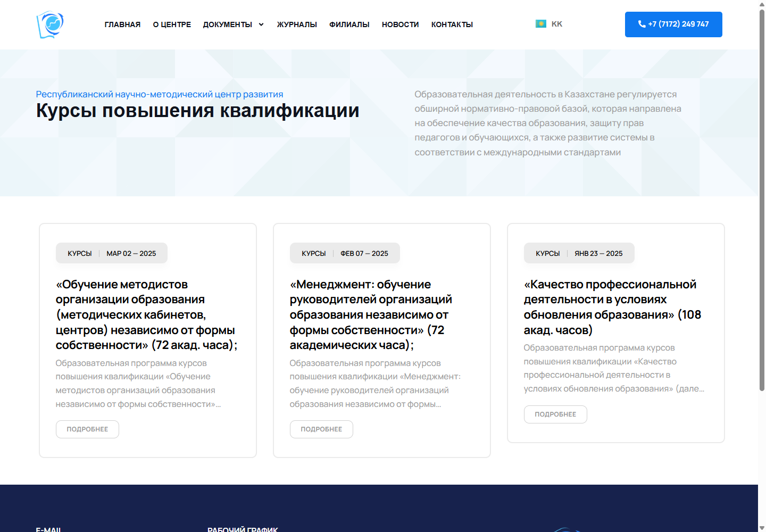766x532 pixels.
Task: Call the +7 (7172) 249 747 button
Action: (673, 24)
